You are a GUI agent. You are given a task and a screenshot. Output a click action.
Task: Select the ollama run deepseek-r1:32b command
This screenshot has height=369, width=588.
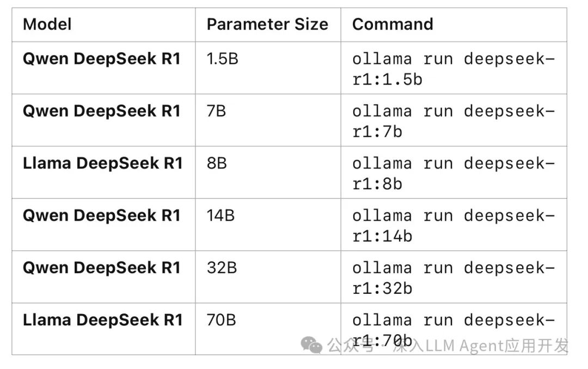click(453, 278)
